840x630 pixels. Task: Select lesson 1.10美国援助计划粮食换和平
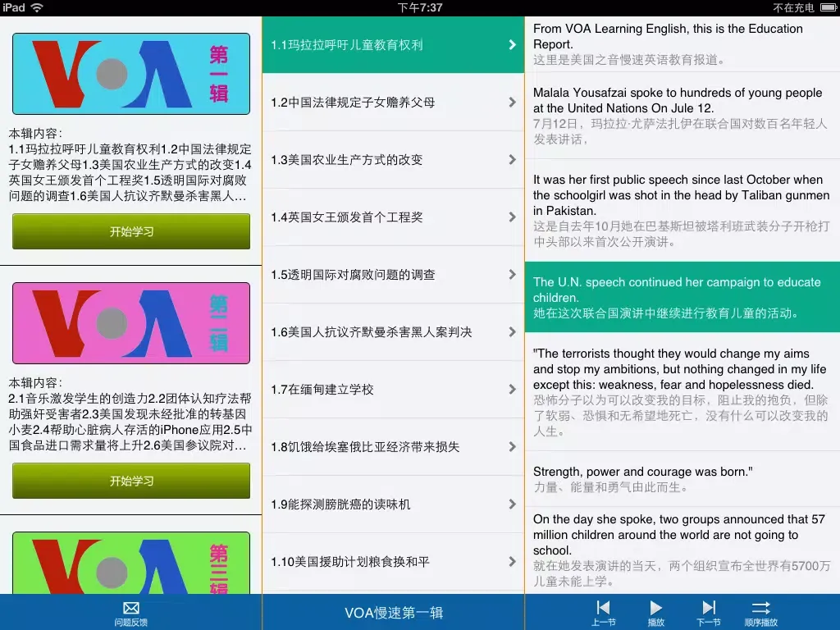(393, 562)
